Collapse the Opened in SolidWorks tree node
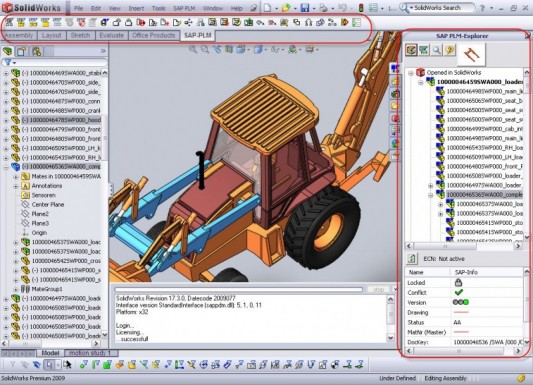The image size is (533, 385). point(411,72)
